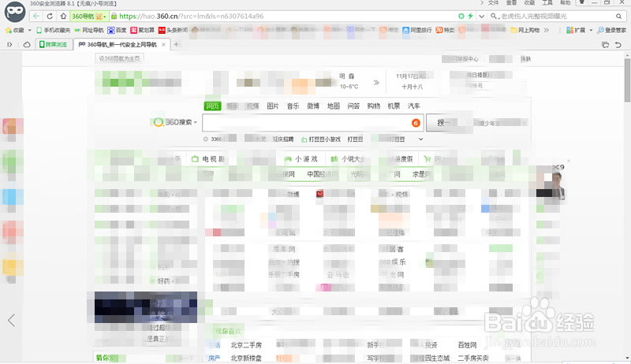
Task: Expand the 扩展 dropdown arrow
Action: [x=591, y=30]
